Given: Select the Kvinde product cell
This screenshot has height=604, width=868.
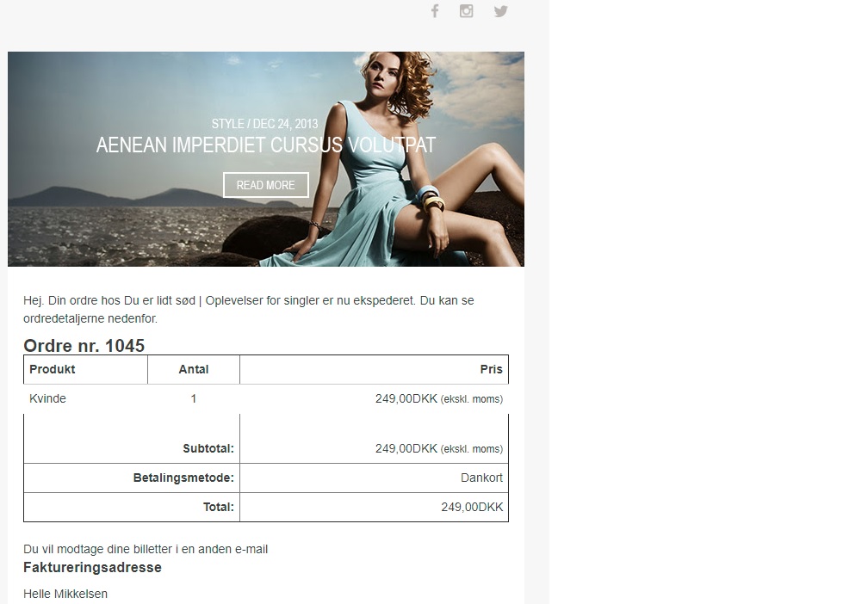Looking at the screenshot, I should click(48, 398).
